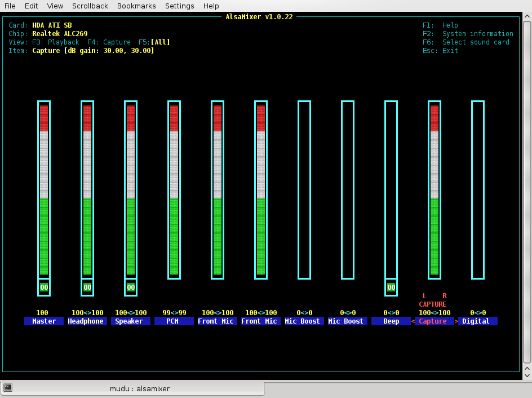The image size is (532, 398).
Task: Select the highlighted red Capture channel label
Action: click(x=433, y=321)
